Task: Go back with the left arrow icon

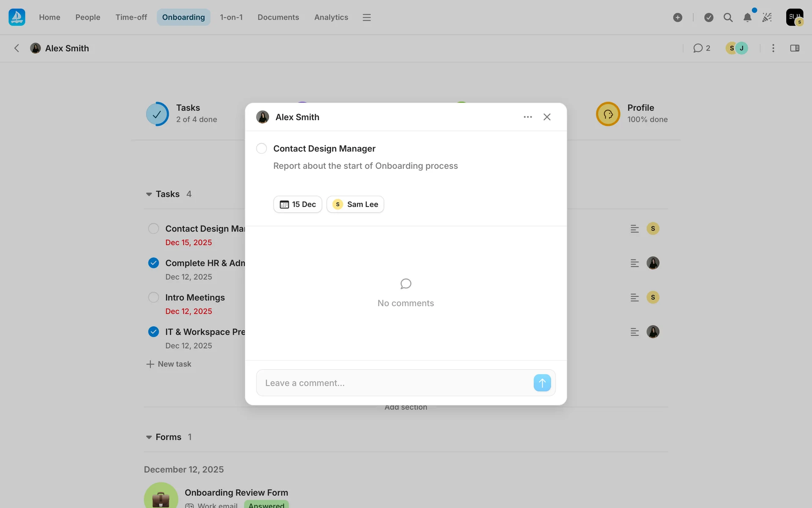Action: (16, 48)
